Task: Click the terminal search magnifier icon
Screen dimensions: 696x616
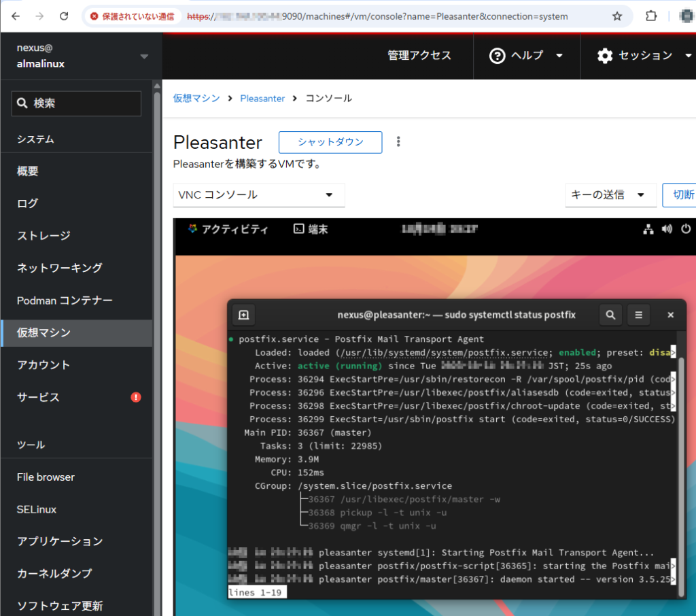Action: pyautogui.click(x=610, y=315)
